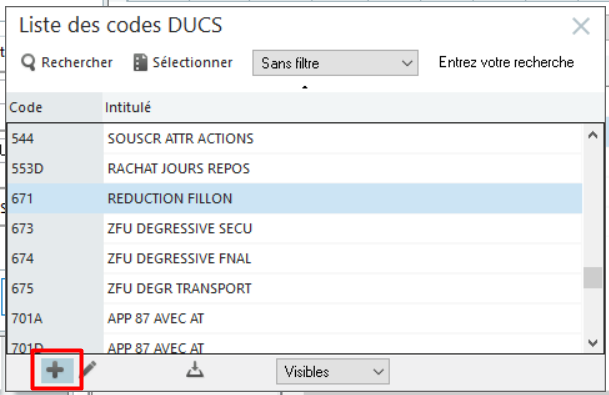
Task: Click the Sélectionner button label
Action: [x=192, y=62]
